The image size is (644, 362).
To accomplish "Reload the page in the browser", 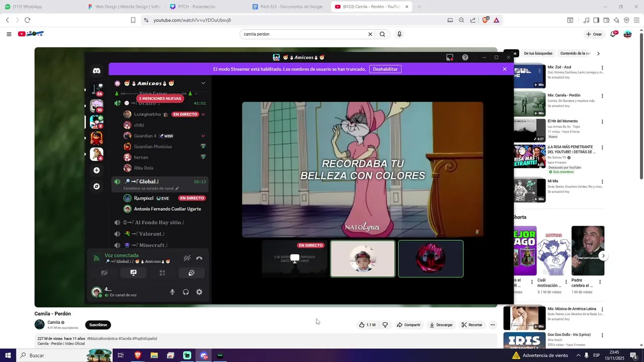I will click(27, 20).
